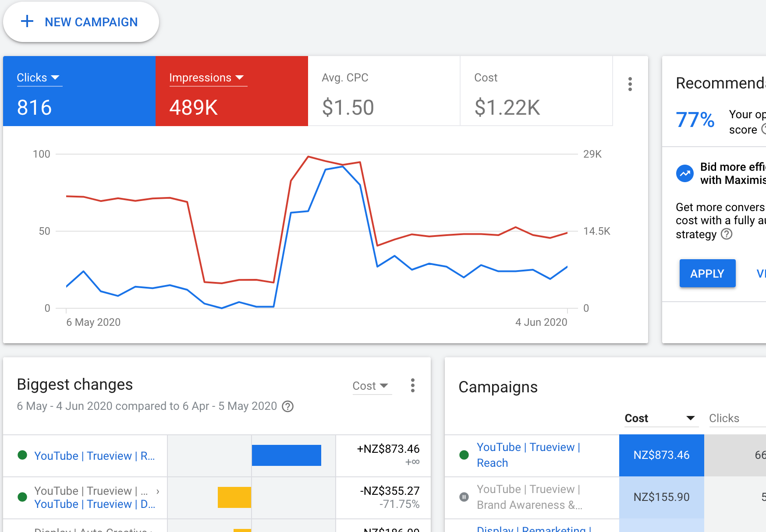Click the -NZ$355.27 change value
The width and height of the screenshot is (766, 532).
click(x=390, y=491)
